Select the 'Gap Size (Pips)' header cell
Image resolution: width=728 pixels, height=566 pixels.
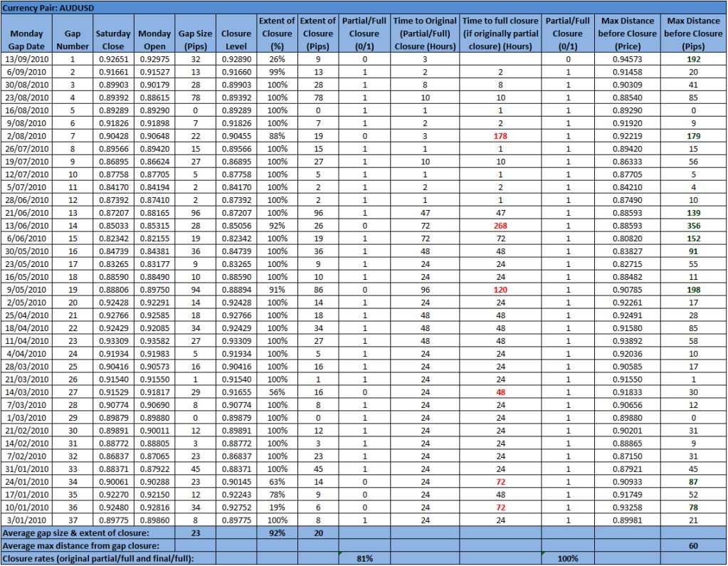(x=196, y=33)
